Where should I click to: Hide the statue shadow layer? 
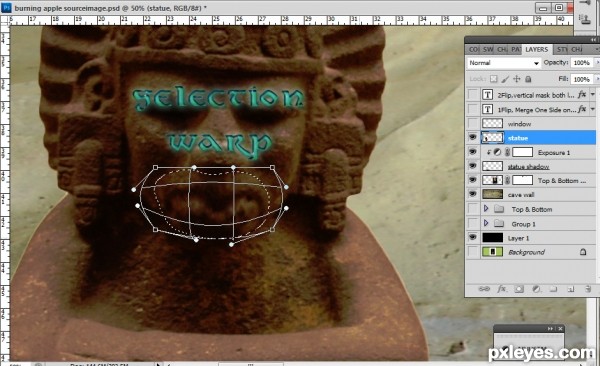[473, 166]
